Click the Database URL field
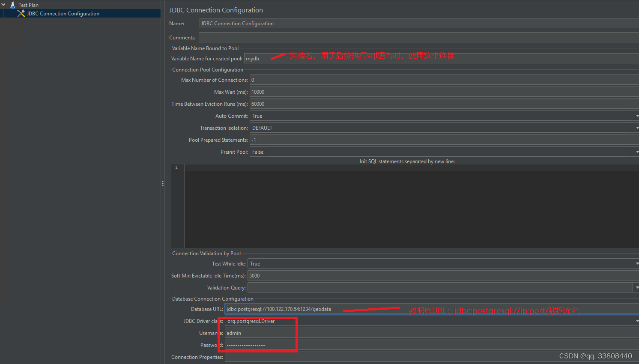 [432, 309]
